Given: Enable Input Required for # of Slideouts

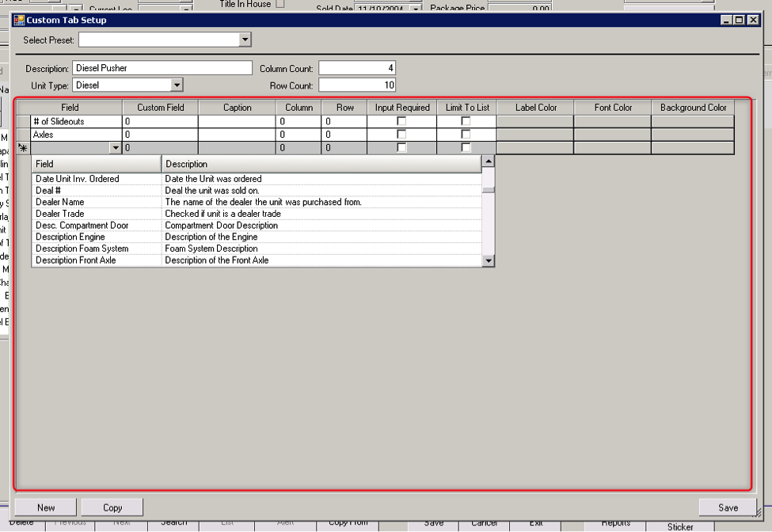Looking at the screenshot, I should click(x=400, y=121).
